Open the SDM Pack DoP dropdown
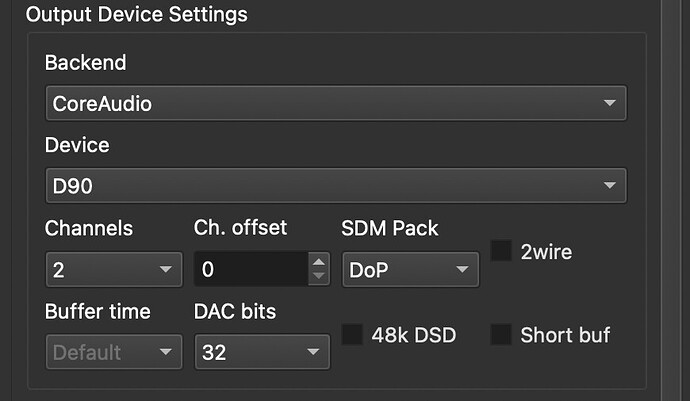690x401 pixels. [x=411, y=269]
